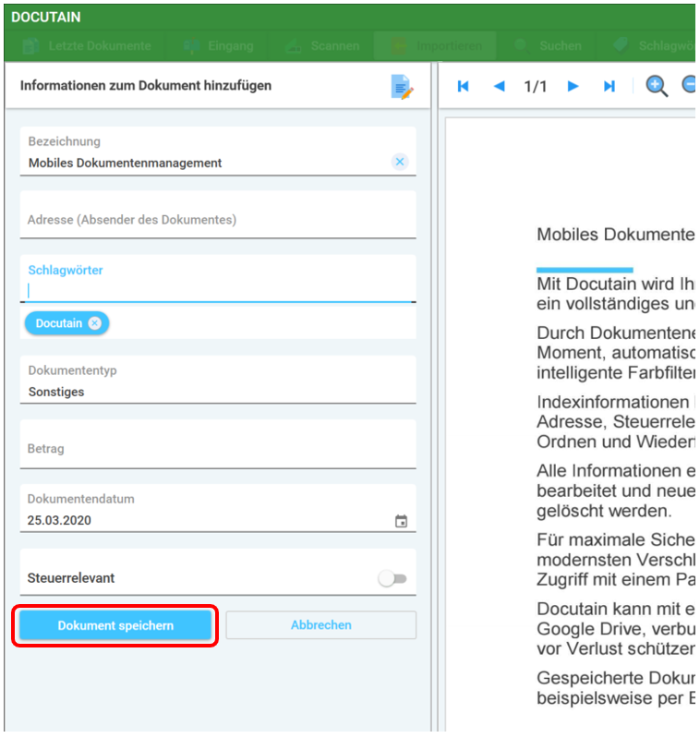The image size is (700, 738).
Task: Clear the Bezeichnung field with the X icon
Action: [400, 162]
